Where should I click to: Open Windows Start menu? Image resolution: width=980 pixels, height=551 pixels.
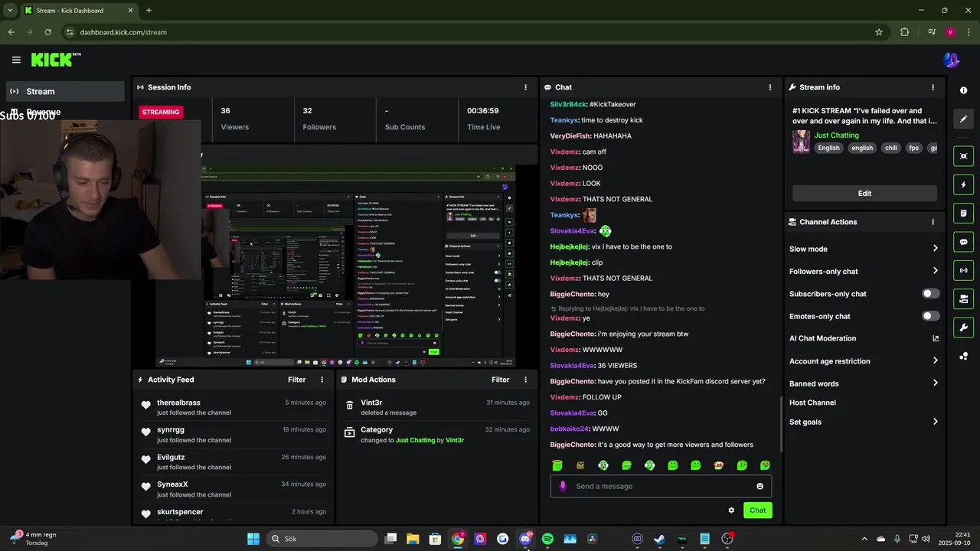point(253,539)
